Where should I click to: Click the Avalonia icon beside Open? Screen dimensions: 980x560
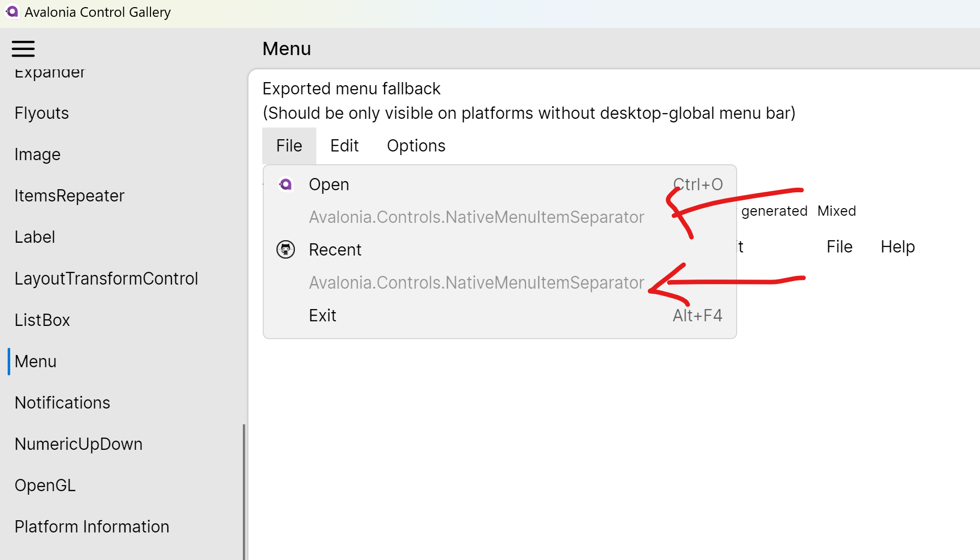286,184
